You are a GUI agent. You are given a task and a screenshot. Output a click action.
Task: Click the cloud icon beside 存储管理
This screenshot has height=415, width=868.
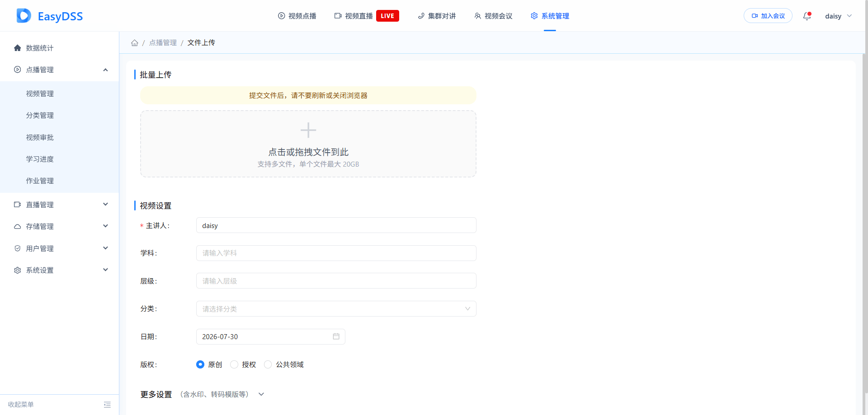tap(18, 226)
